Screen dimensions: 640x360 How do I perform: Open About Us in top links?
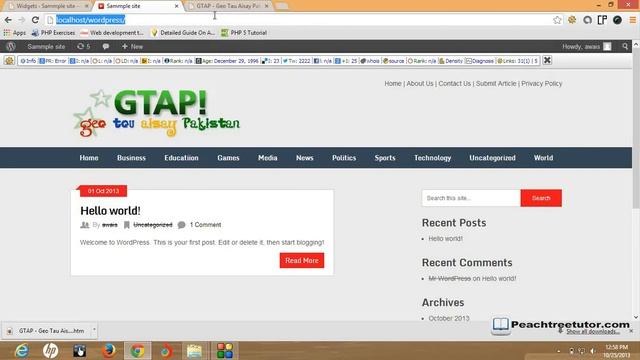click(420, 83)
